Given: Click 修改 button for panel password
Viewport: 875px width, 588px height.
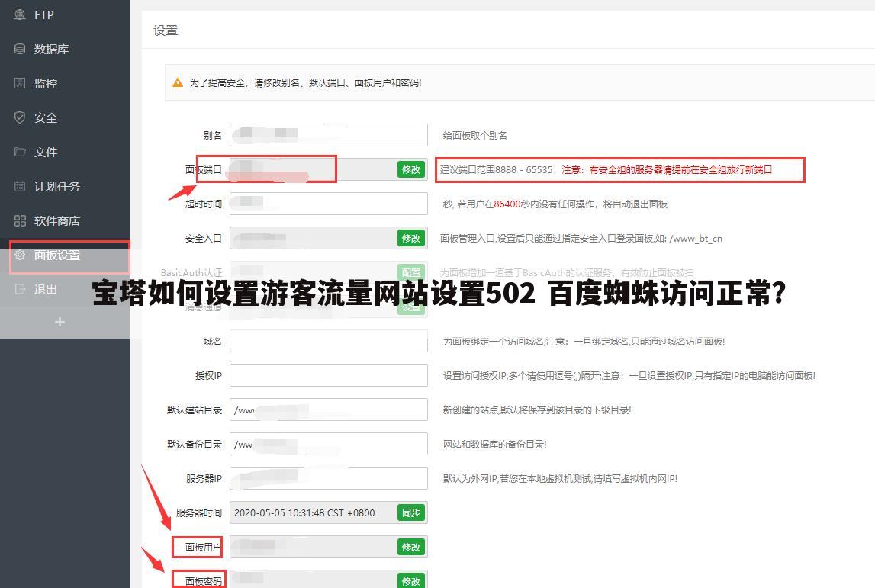Looking at the screenshot, I should click(x=411, y=580).
